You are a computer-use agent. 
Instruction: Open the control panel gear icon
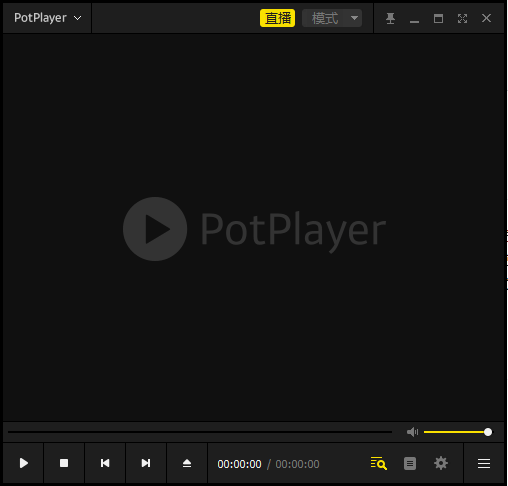tap(441, 463)
